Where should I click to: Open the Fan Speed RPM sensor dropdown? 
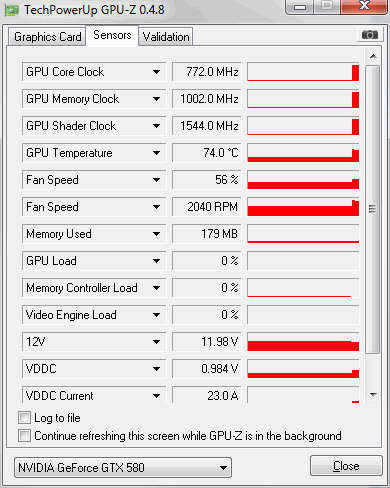pyautogui.click(x=156, y=207)
